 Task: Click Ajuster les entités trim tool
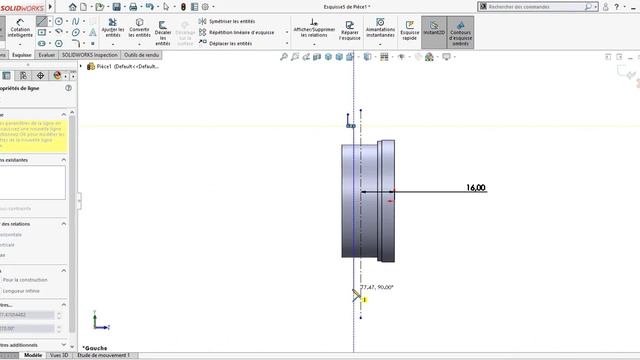point(113,27)
